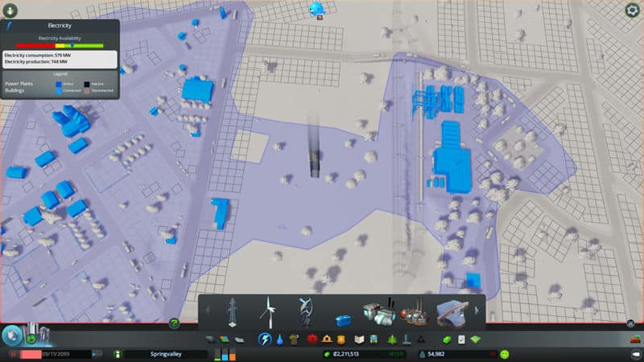Screen dimensions: 644x362
Task: Select the power line build option
Action: click(231, 311)
